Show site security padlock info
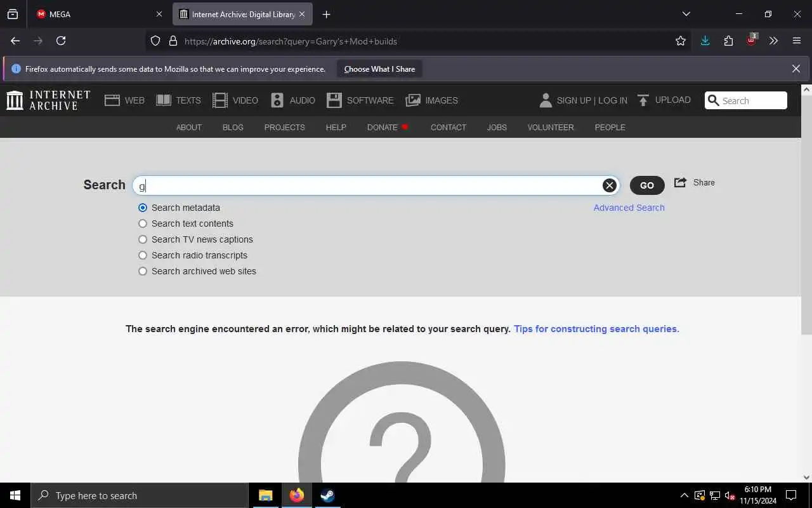 (173, 41)
